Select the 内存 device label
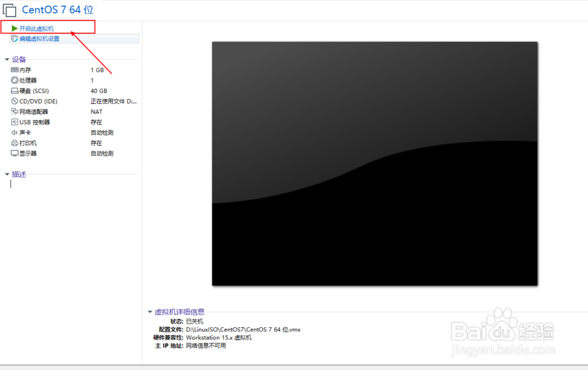Image resolution: width=588 pixels, height=370 pixels. [25, 70]
